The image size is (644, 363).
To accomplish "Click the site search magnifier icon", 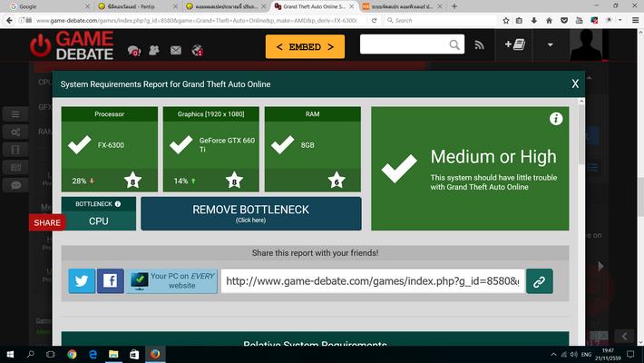I will click(x=454, y=44).
